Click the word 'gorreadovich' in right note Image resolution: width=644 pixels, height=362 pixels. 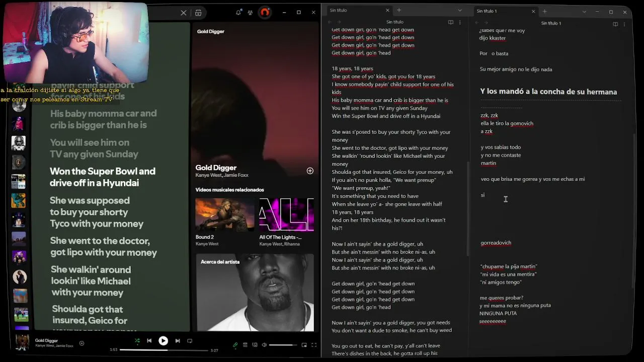[496, 243]
